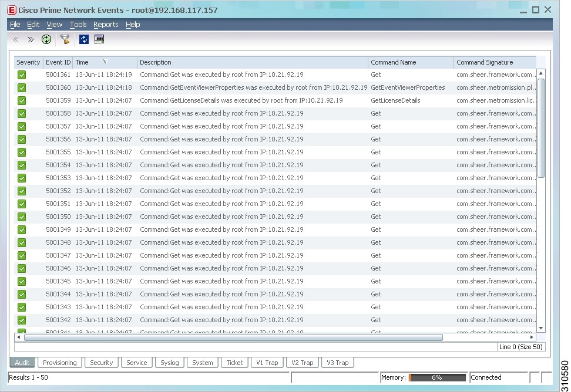
Task: Click severity icon of event 5001348
Action: 22,242
